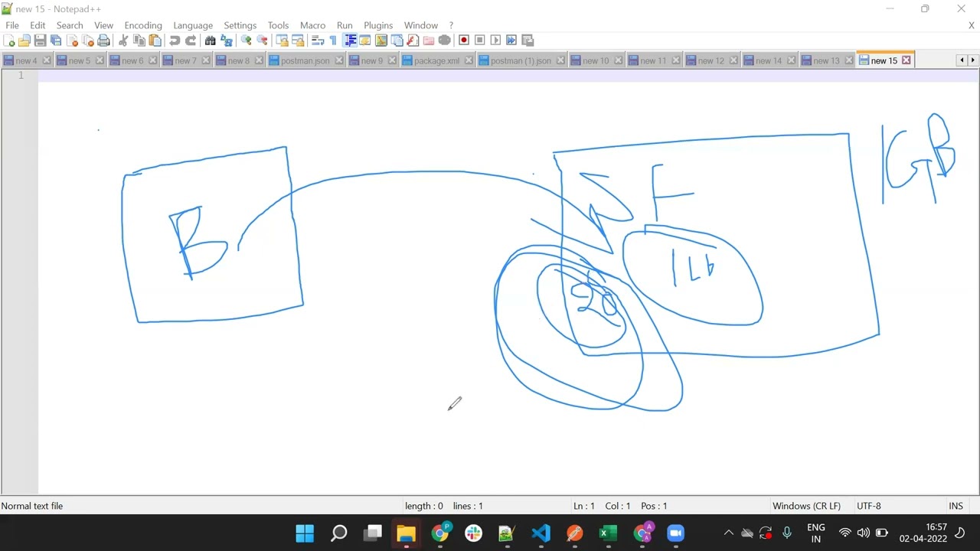Open the Windows Start menu
The image size is (980, 551).
point(305,533)
